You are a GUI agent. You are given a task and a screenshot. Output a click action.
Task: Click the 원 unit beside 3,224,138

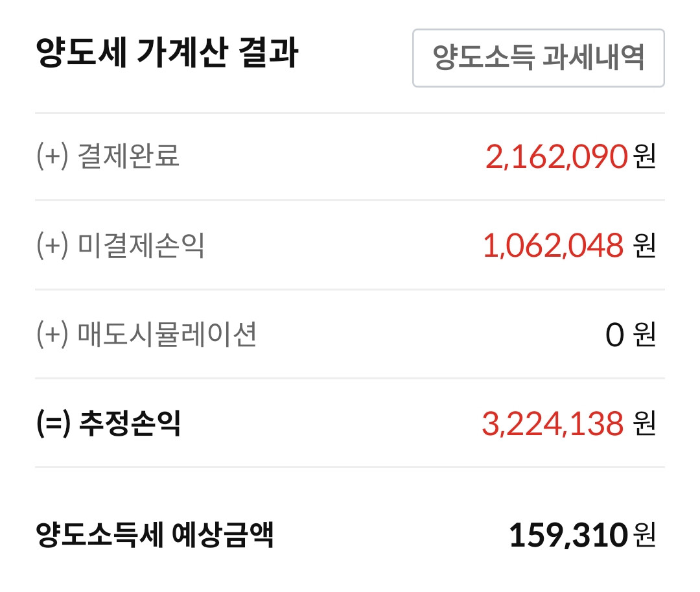coord(645,423)
